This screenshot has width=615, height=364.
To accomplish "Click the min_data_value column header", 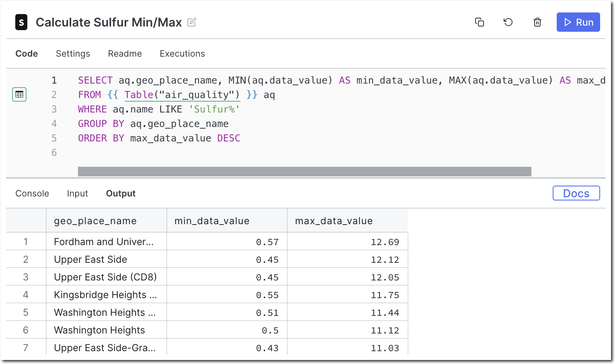I will pos(227,221).
